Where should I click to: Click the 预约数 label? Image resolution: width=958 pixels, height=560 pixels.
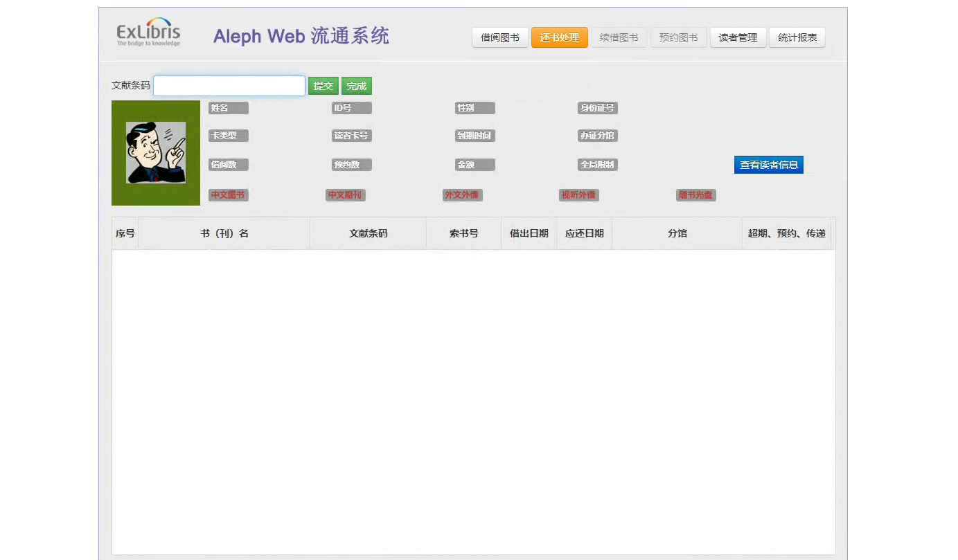click(352, 165)
